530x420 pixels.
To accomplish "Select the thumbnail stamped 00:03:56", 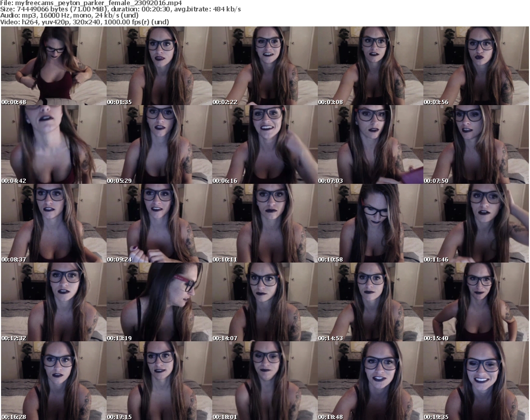I will point(476,66).
